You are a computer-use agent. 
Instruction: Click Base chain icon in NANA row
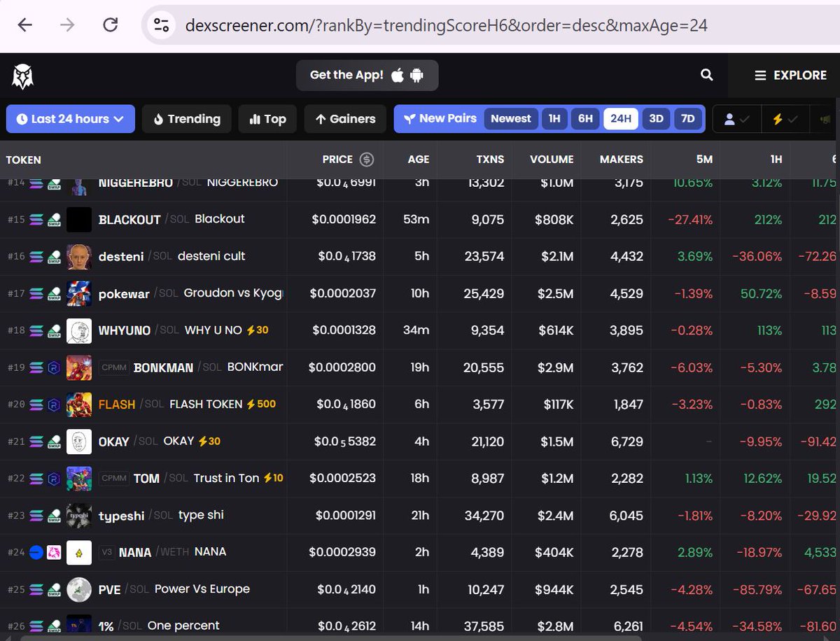tap(36, 552)
